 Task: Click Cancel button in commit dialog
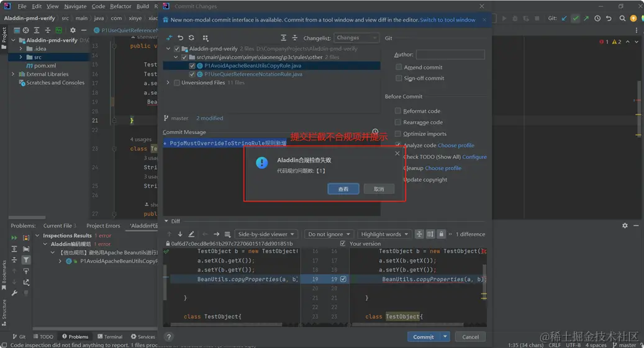tap(470, 336)
